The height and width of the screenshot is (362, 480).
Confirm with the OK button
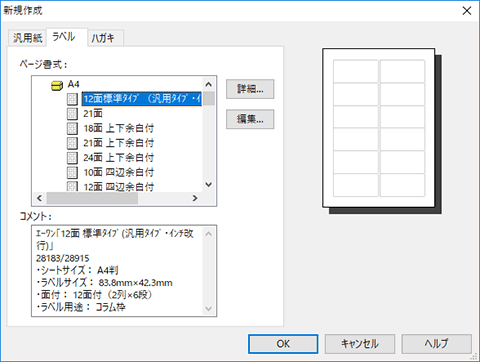coord(283,344)
